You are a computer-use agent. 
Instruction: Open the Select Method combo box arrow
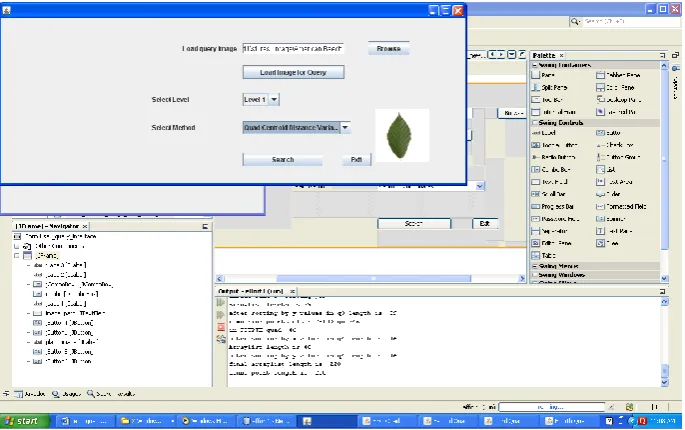click(x=345, y=128)
